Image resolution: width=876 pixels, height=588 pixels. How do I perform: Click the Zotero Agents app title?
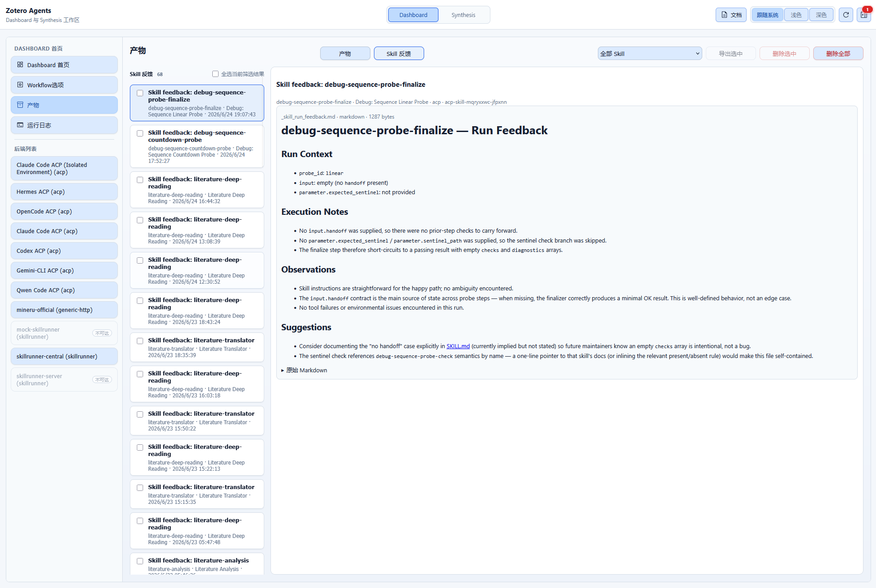[x=28, y=10]
